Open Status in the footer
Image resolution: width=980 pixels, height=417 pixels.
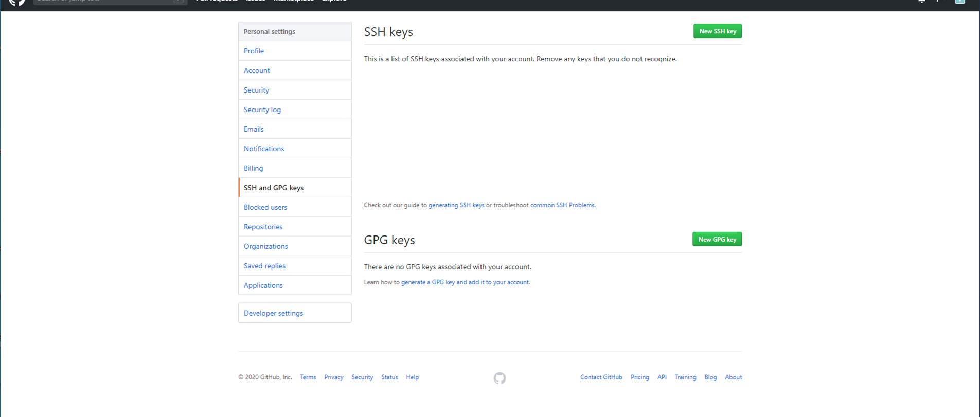click(389, 377)
